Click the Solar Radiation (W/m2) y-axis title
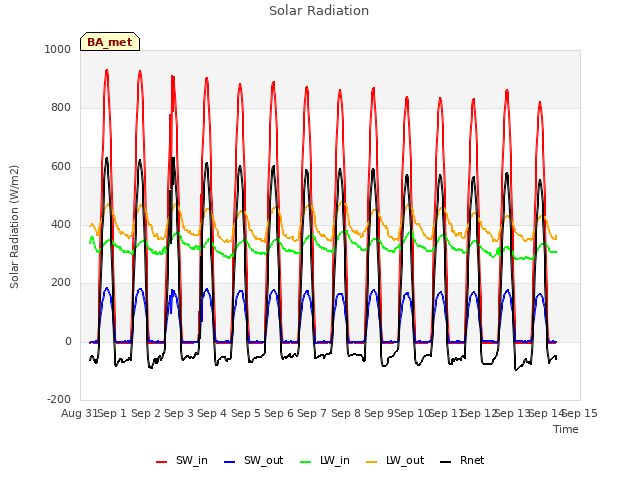 pos(14,227)
